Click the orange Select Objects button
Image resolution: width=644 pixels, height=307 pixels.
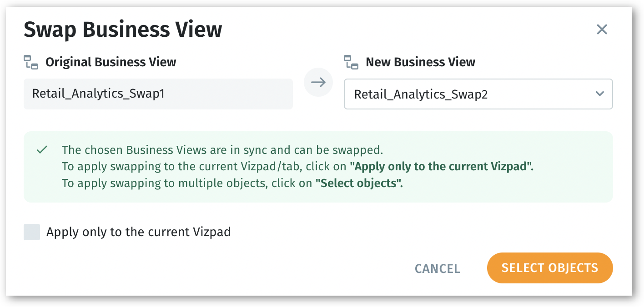click(x=549, y=268)
